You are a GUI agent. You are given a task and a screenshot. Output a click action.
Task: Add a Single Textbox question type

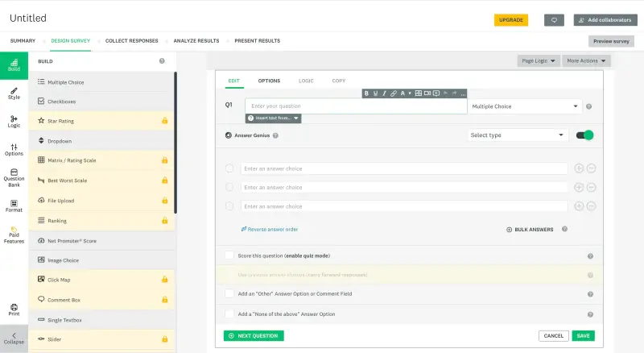tap(101, 320)
